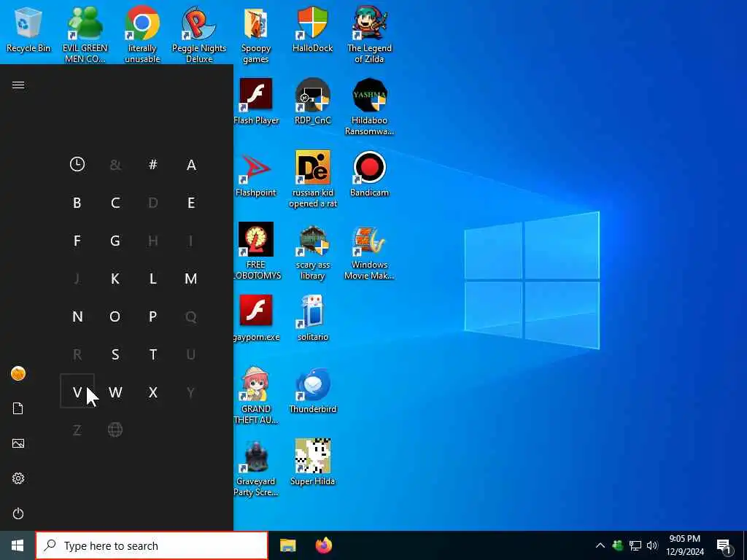Jump to Recently added clock icon
Viewport: 747px width, 560px height.
coord(77,164)
